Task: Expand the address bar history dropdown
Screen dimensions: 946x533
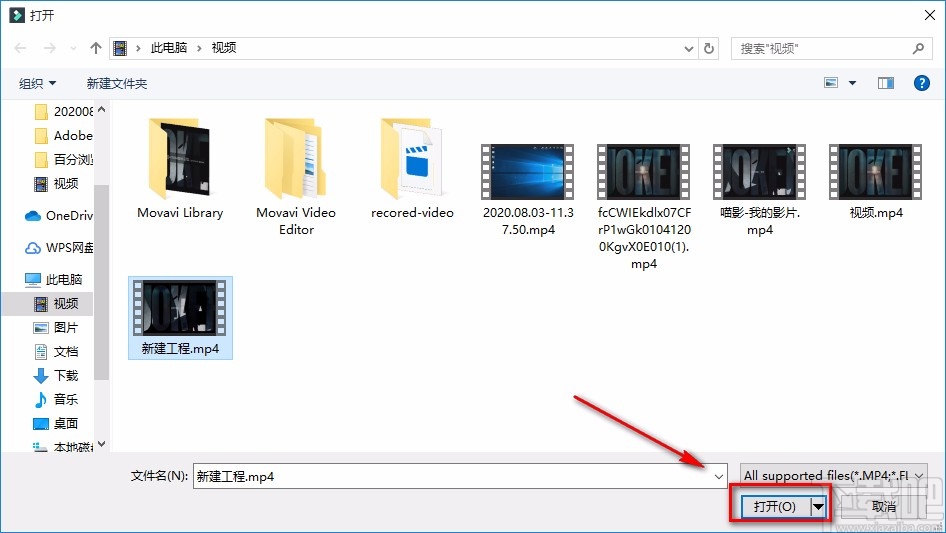Action: coord(688,48)
